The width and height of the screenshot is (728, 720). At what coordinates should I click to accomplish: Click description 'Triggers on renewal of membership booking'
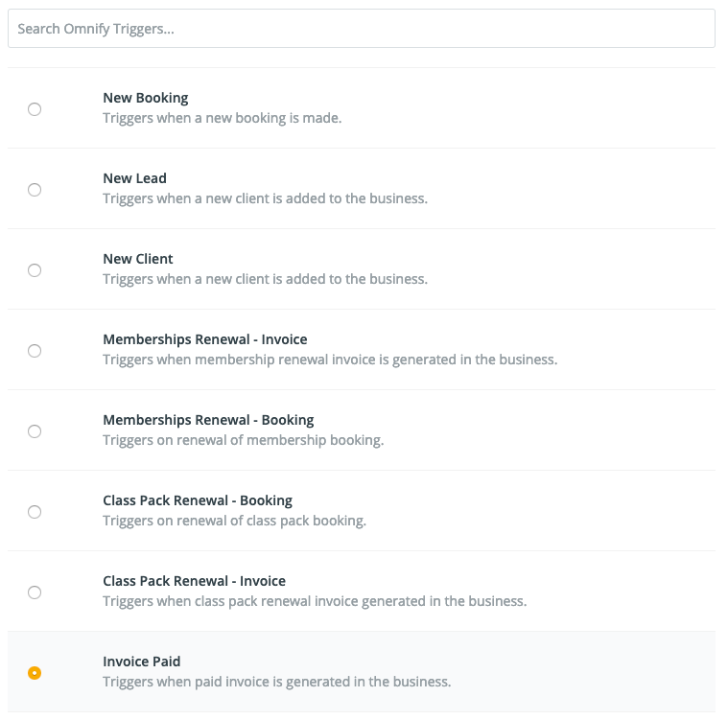point(244,440)
